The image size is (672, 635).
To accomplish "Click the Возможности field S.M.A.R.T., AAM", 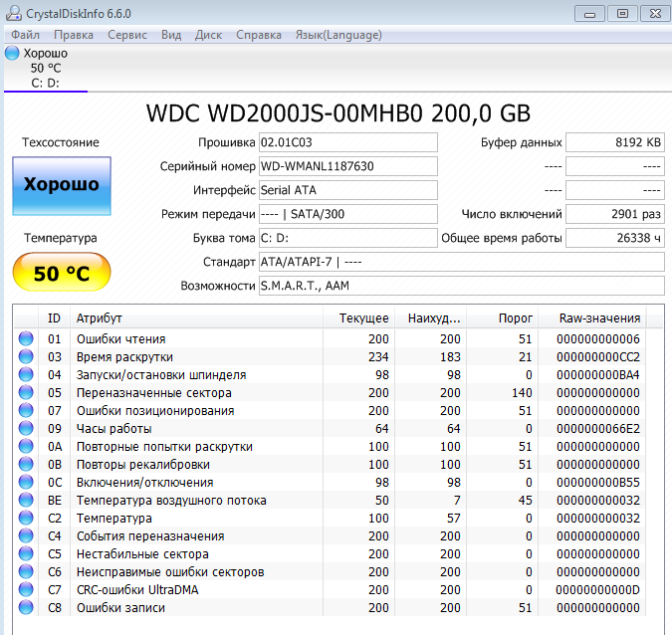I will point(462,286).
